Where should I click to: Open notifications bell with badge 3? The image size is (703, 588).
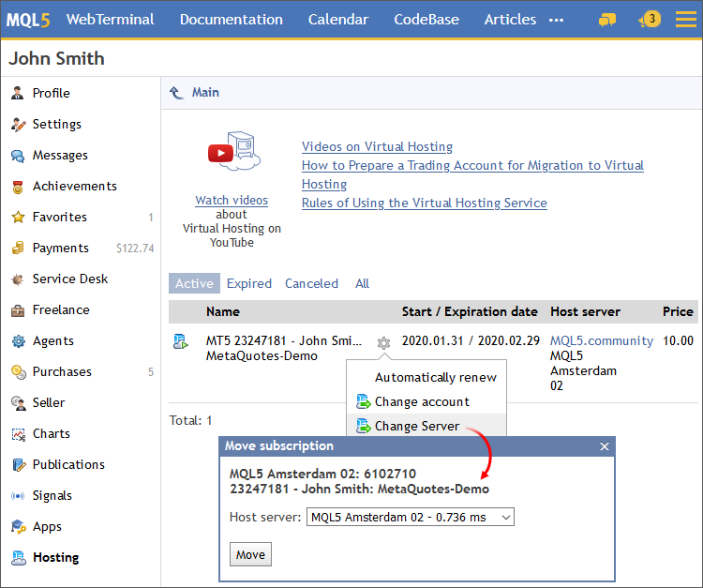coord(650,20)
